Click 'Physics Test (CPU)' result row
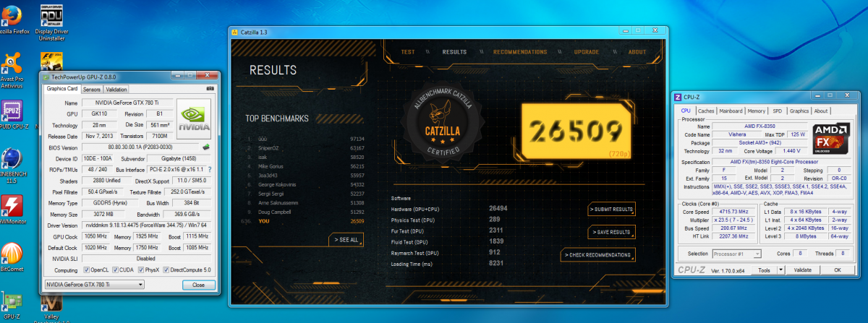This screenshot has height=323, width=868. 448,218
